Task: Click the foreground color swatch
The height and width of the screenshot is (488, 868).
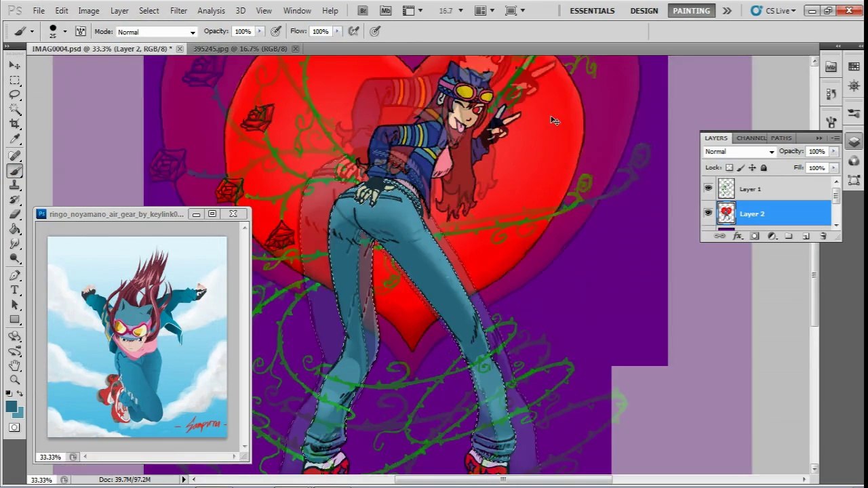Action: pos(12,406)
